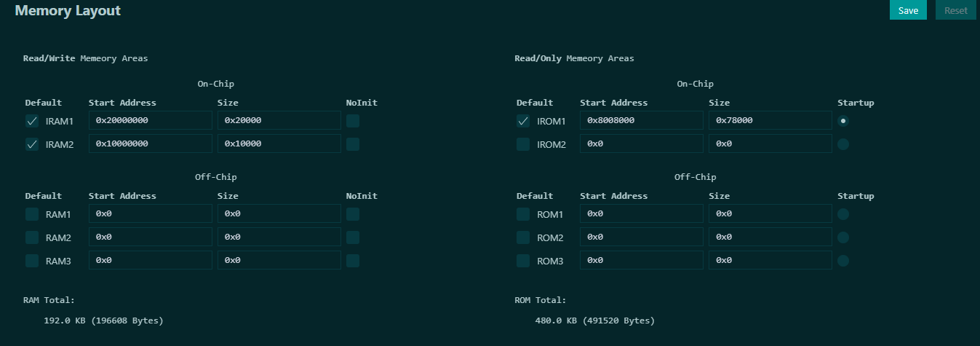This screenshot has width=980, height=346.
Task: Click 'Read/Only Memeory Areas' label
Action: pos(574,58)
